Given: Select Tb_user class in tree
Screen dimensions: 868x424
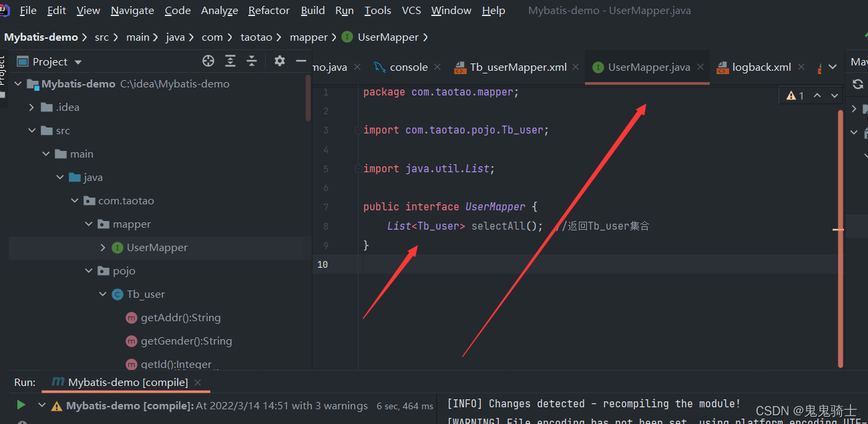Looking at the screenshot, I should pyautogui.click(x=146, y=294).
